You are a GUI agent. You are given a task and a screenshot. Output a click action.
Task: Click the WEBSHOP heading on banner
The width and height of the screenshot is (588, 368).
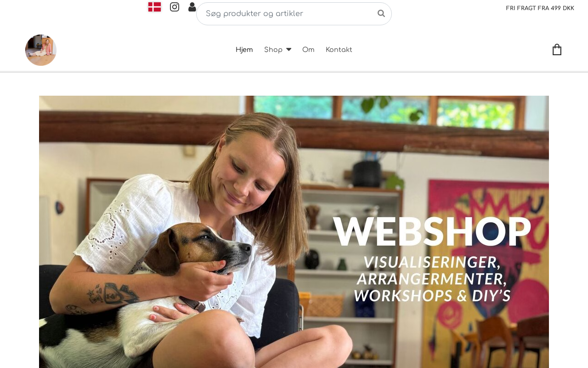[x=432, y=231]
